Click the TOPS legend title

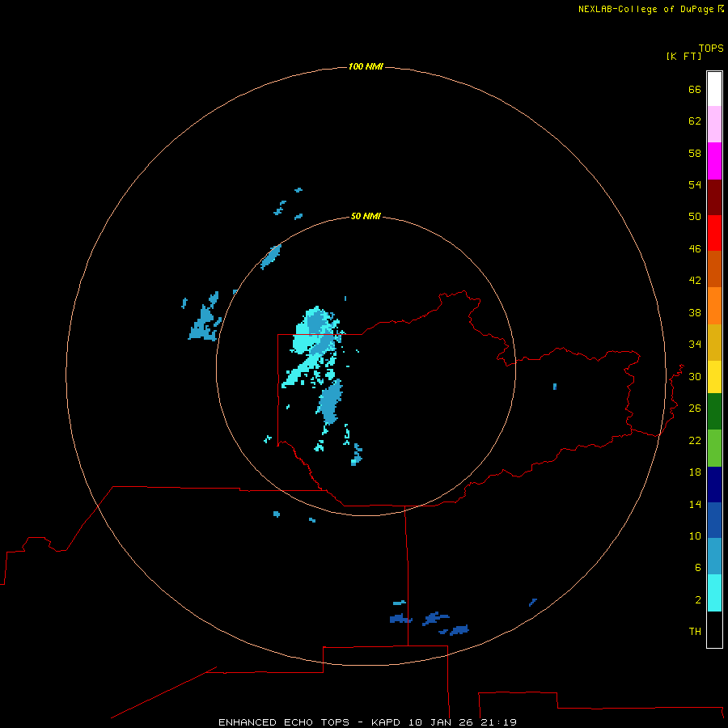point(711,49)
